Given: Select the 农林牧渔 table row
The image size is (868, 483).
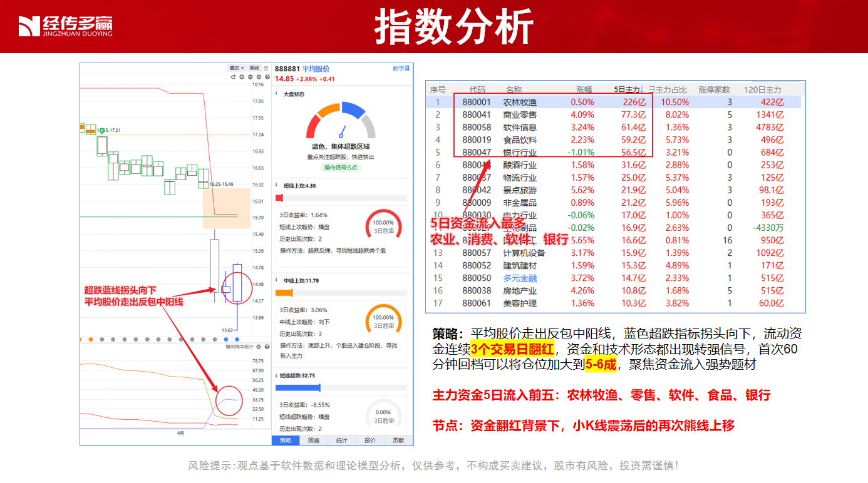Looking at the screenshot, I should pos(614,102).
